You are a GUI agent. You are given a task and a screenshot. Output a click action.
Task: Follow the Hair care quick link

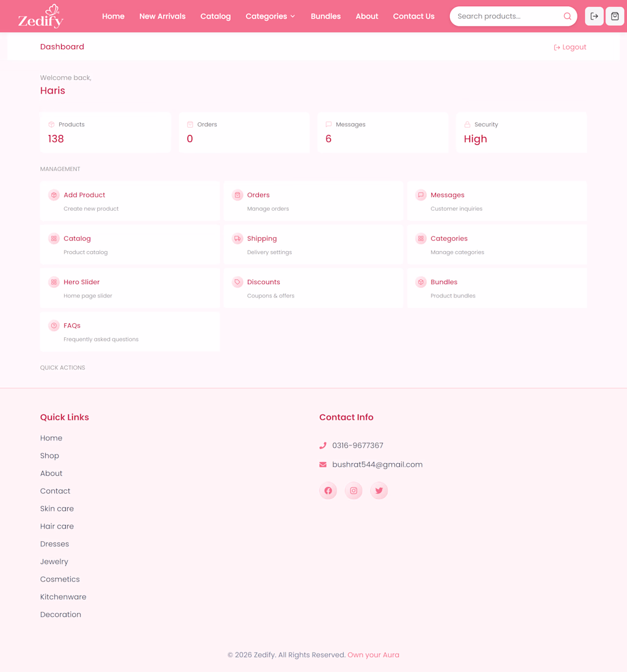(x=57, y=526)
